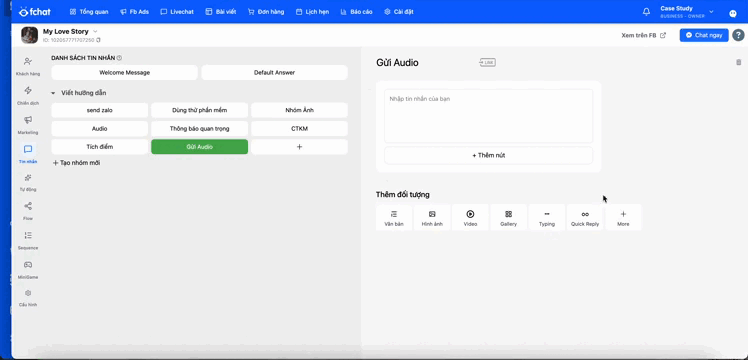The height and width of the screenshot is (360, 748).
Task: Select the Welcome Message block
Action: 125,72
